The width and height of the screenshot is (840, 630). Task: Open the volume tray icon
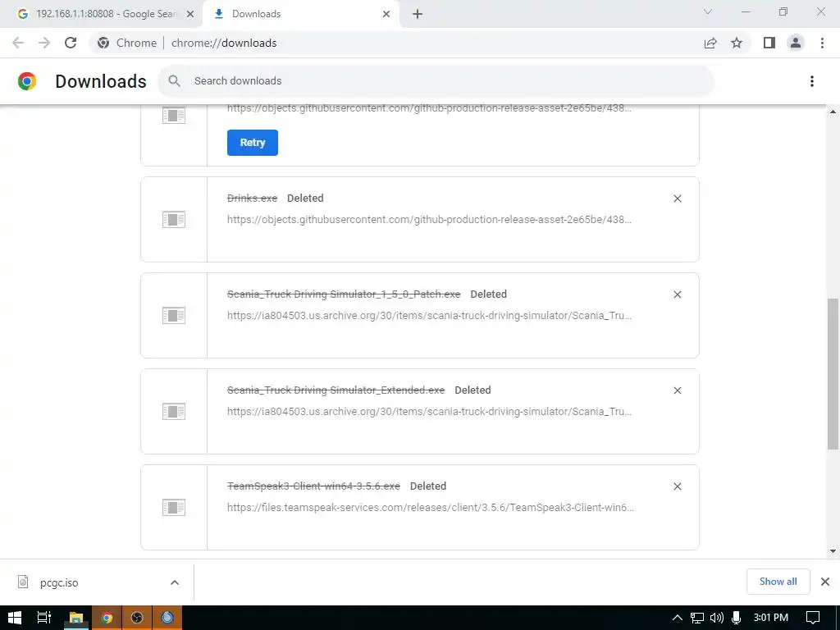coord(717,618)
